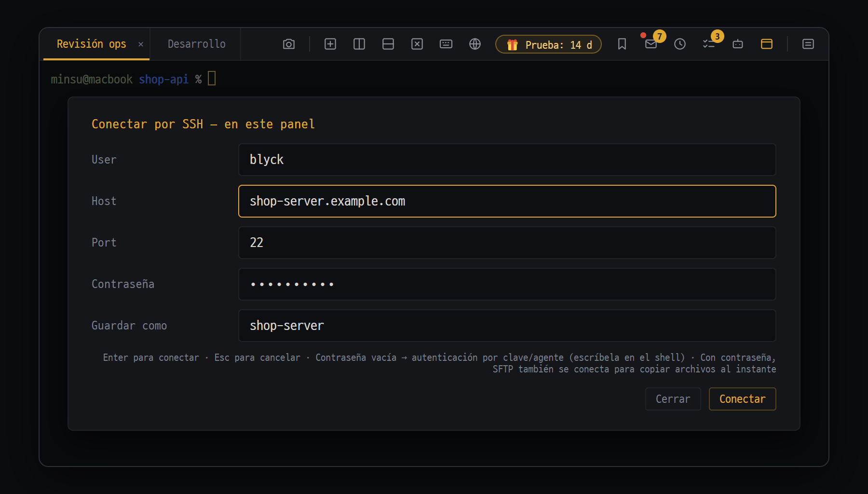
Task: Open the keyboard icon in the toolbar
Action: click(x=446, y=44)
